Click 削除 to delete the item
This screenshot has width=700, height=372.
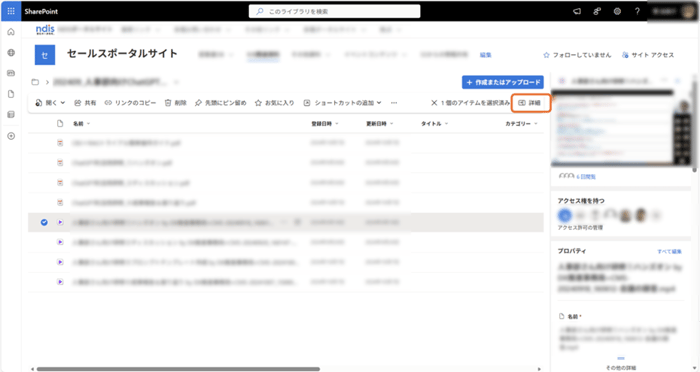coord(175,103)
